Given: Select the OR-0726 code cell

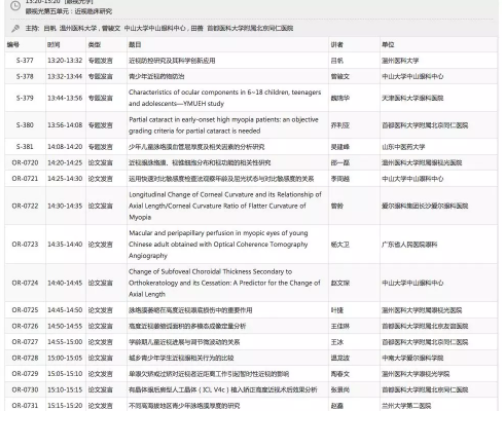Looking at the screenshot, I should 25,326.
